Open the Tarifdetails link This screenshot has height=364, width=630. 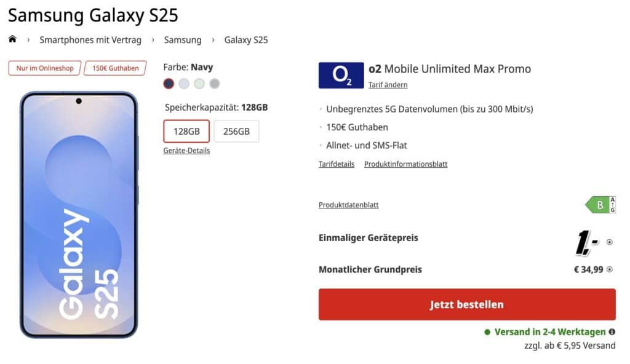(337, 164)
